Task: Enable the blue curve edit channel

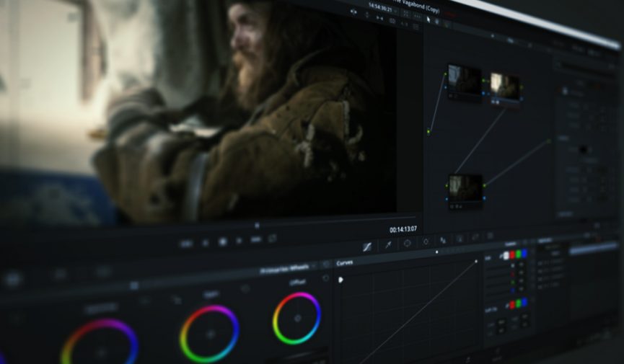Action: (524, 253)
